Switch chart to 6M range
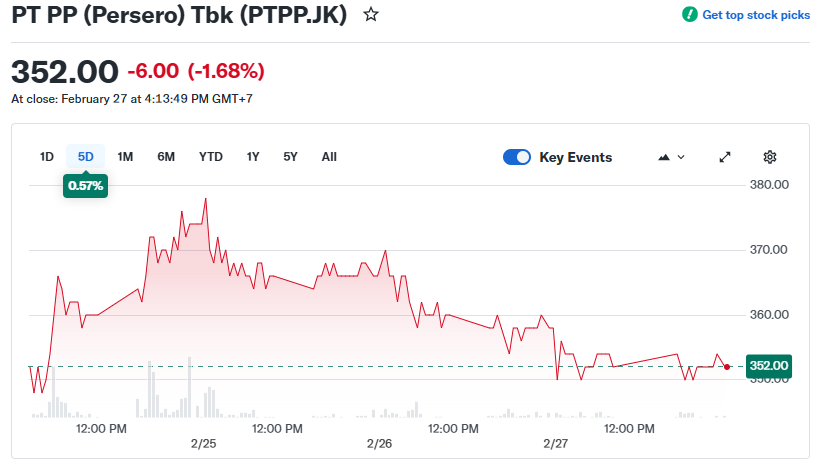This screenshot has height=464, width=826. [x=166, y=157]
